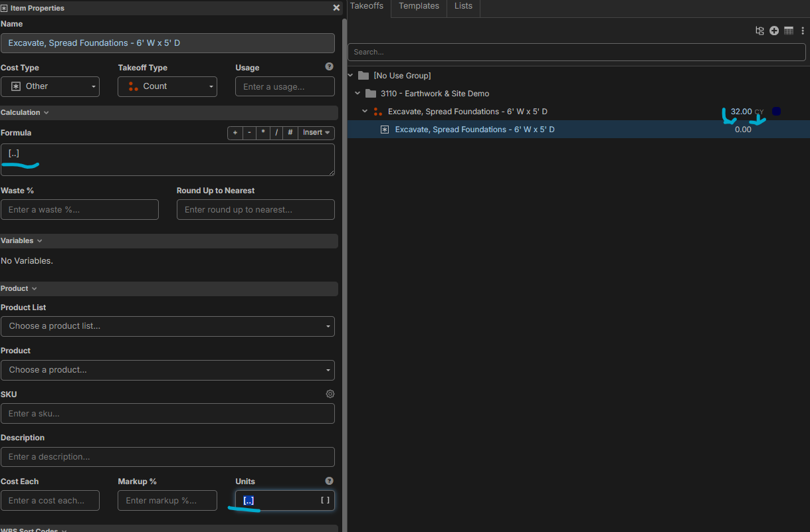Viewport: 810px width, 532px height.
Task: Open the Insert dropdown for formula
Action: coord(316,133)
